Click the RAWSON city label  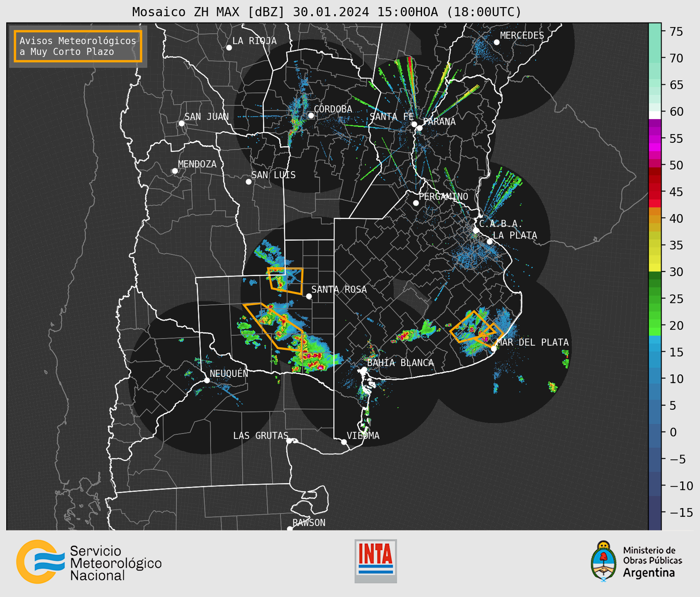click(309, 523)
